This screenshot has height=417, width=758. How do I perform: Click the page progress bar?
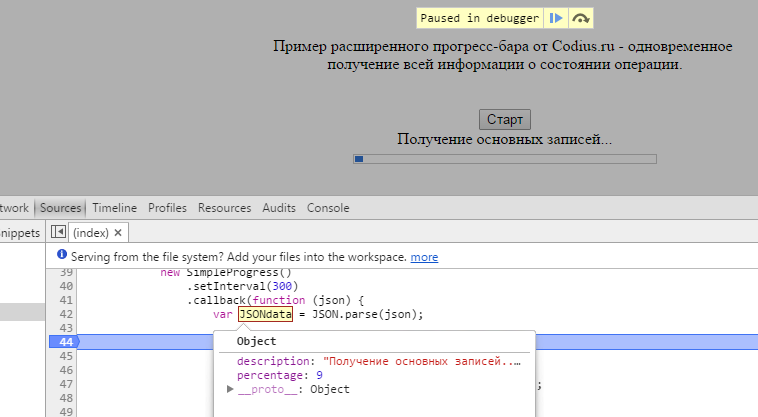(x=504, y=158)
